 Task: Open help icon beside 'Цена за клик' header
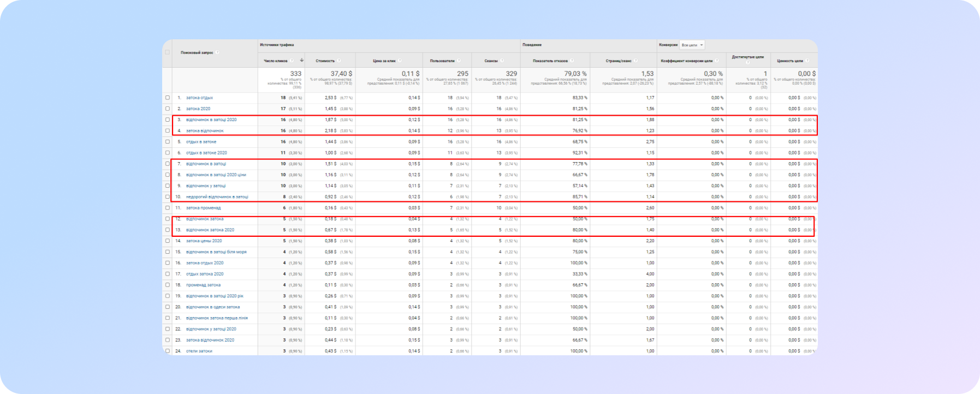point(400,61)
